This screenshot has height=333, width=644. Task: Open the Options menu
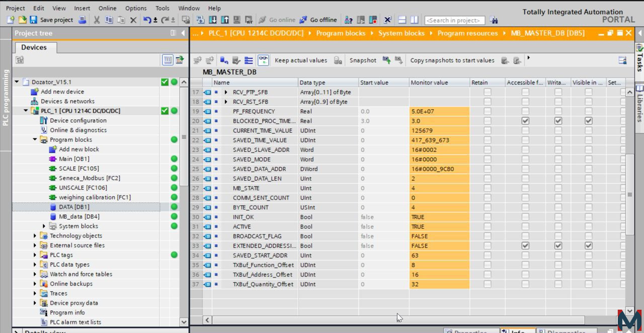point(136,8)
